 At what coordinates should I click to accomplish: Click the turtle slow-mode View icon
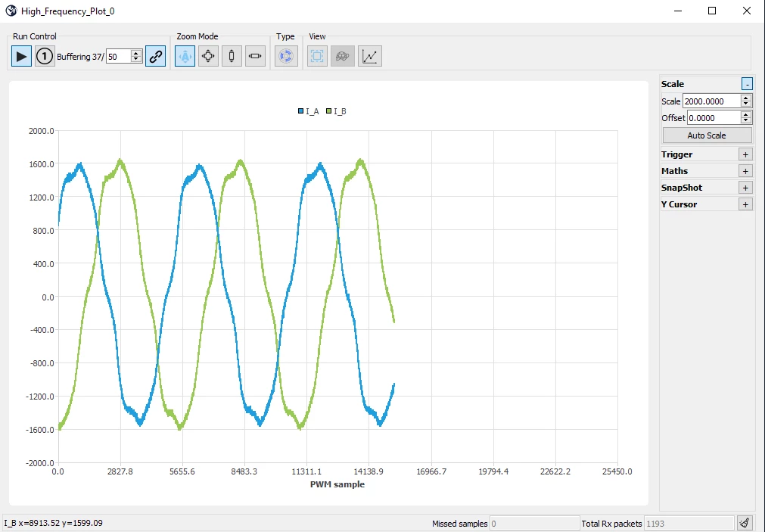pos(343,56)
